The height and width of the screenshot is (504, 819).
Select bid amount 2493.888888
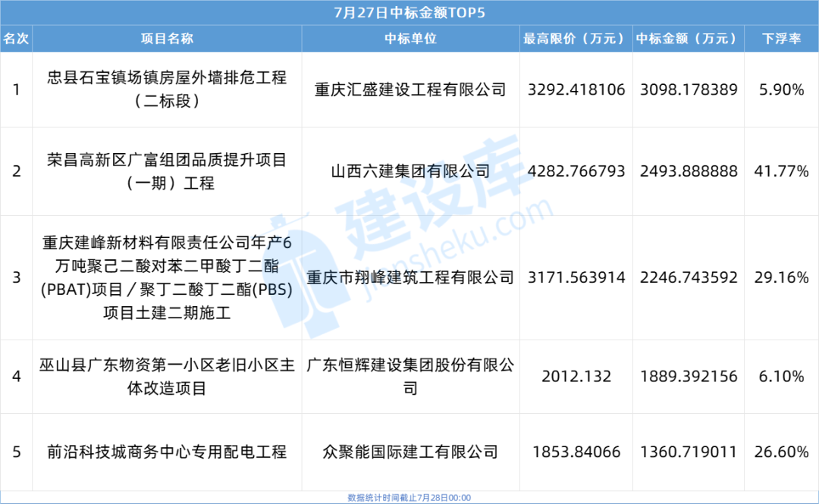[x=689, y=171]
